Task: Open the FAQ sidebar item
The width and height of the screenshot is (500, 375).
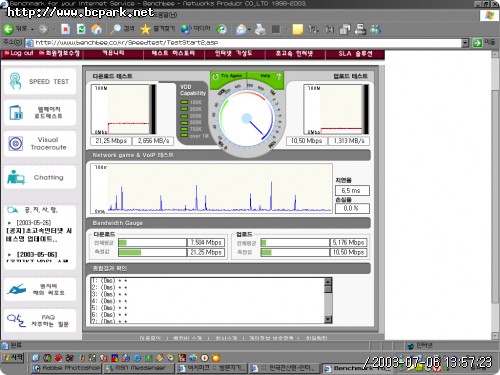Action: (x=40, y=321)
